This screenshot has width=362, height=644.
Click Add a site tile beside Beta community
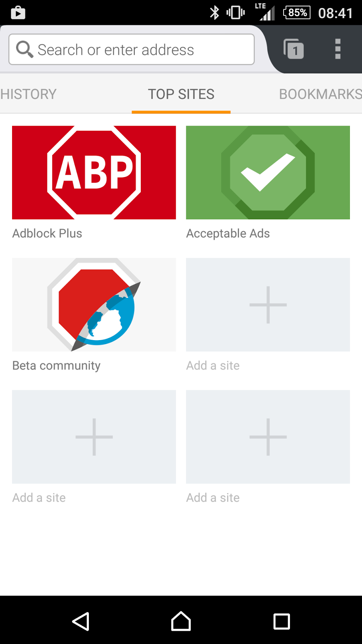[268, 305]
